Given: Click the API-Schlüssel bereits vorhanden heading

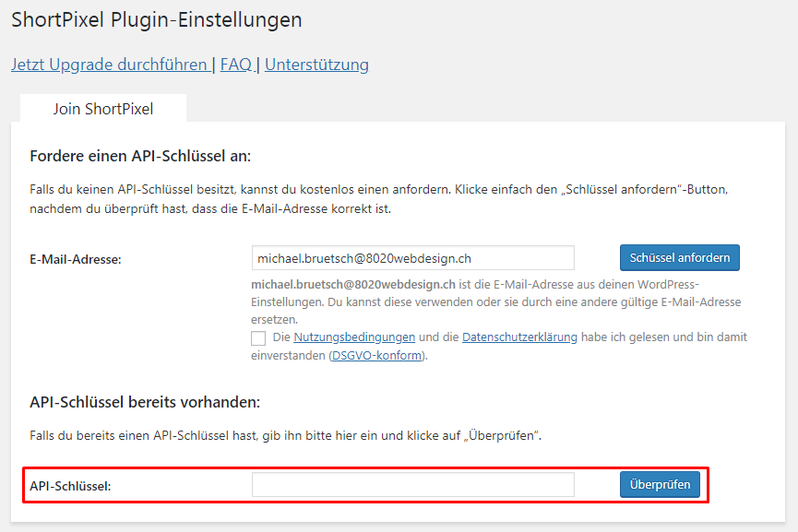Looking at the screenshot, I should click(145, 402).
